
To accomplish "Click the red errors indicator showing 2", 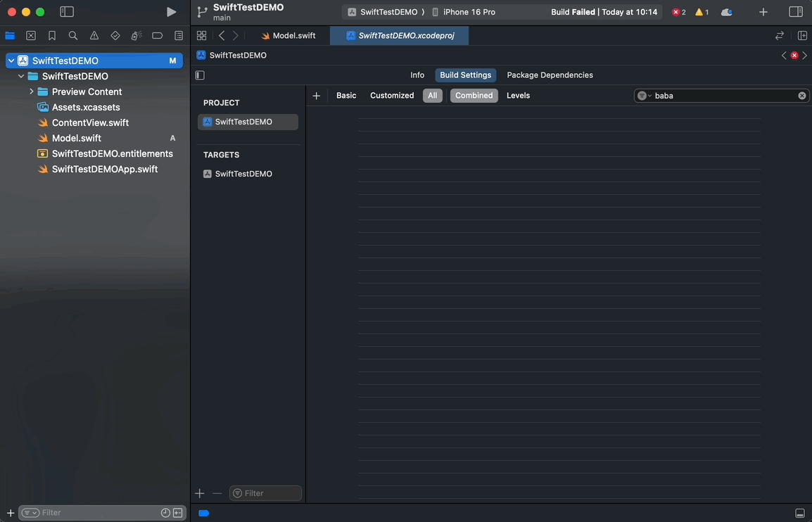I will 678,12.
